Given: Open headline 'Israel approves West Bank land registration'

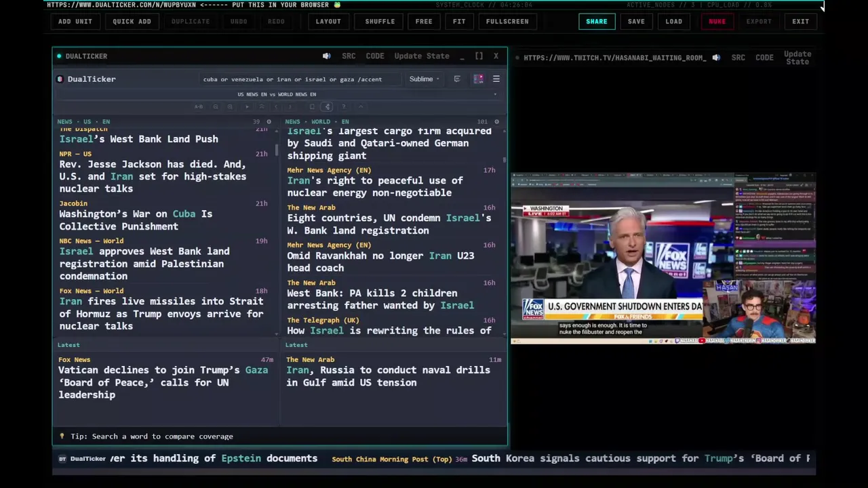Looking at the screenshot, I should click(144, 264).
